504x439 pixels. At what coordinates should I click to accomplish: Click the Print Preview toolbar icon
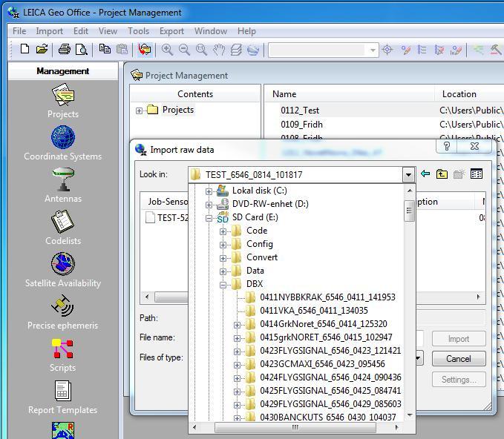82,49
